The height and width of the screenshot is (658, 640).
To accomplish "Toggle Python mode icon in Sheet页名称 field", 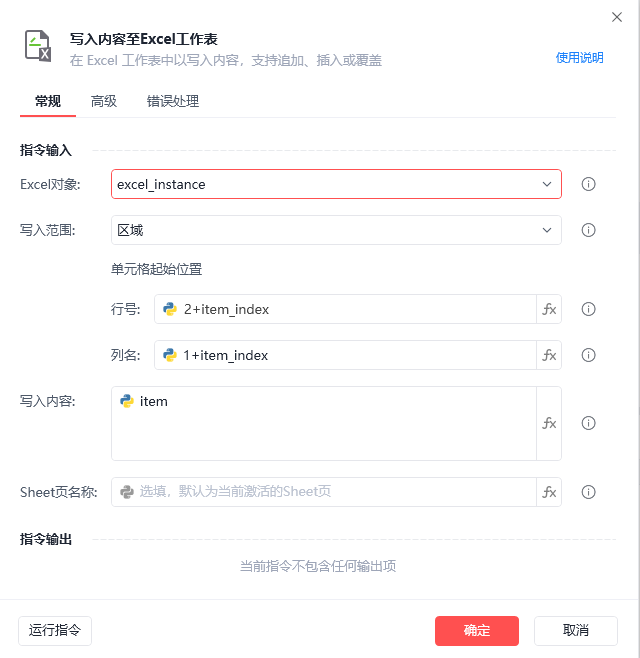I will coord(127,492).
